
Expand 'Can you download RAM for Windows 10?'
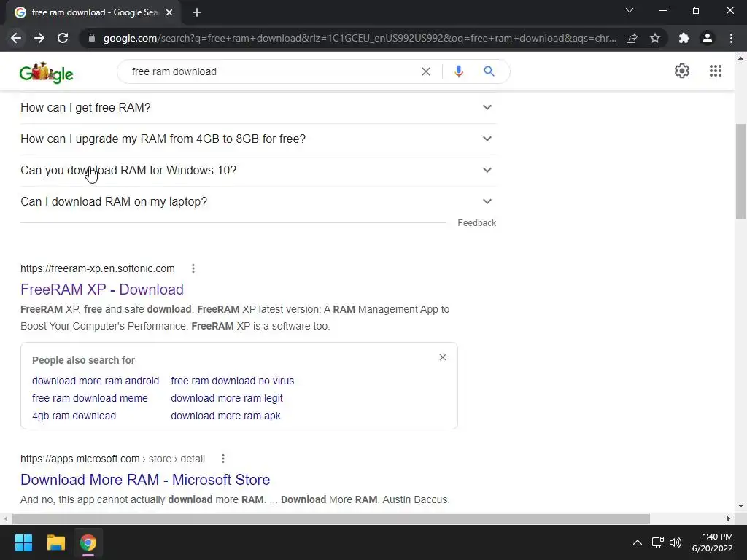[258, 171]
